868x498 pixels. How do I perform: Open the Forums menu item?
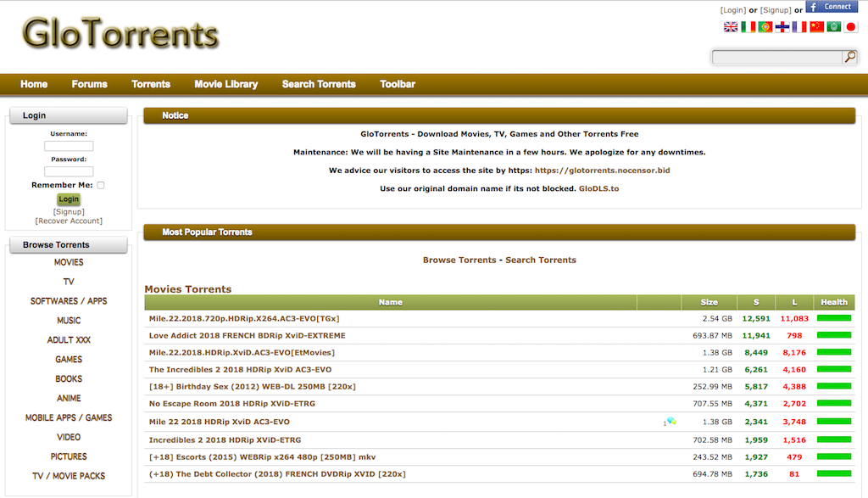[89, 84]
